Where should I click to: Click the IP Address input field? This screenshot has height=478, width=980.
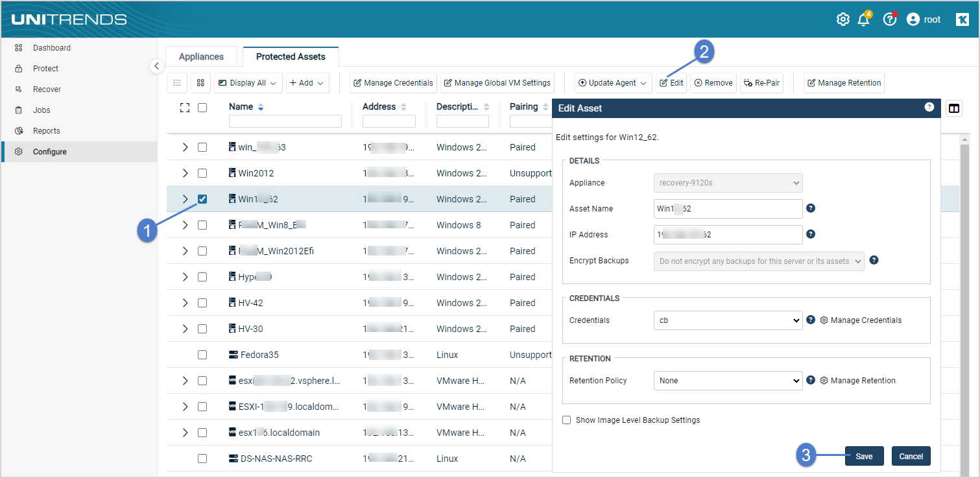728,235
